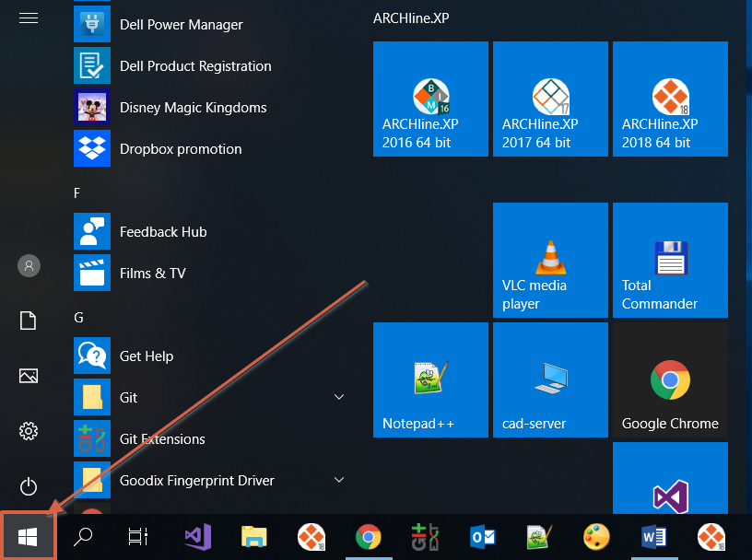Open the ARCHline.XP 2016 64 bit tile
Viewport: 752px width, 560px height.
pos(430,99)
